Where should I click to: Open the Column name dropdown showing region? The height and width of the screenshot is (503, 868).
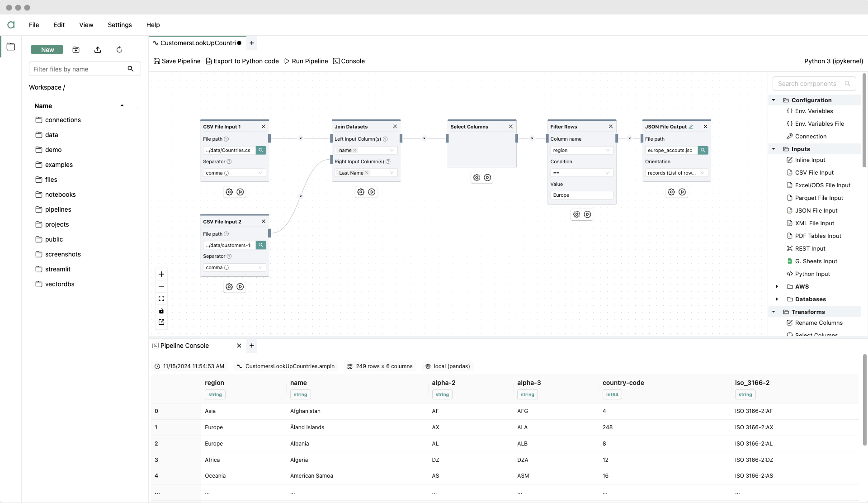[581, 150]
